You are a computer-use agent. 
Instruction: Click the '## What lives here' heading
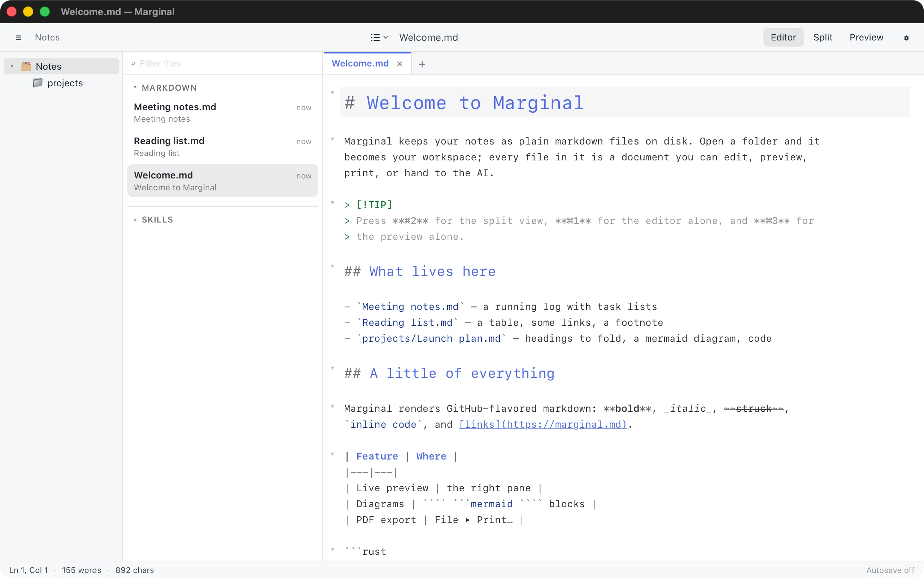click(x=420, y=271)
